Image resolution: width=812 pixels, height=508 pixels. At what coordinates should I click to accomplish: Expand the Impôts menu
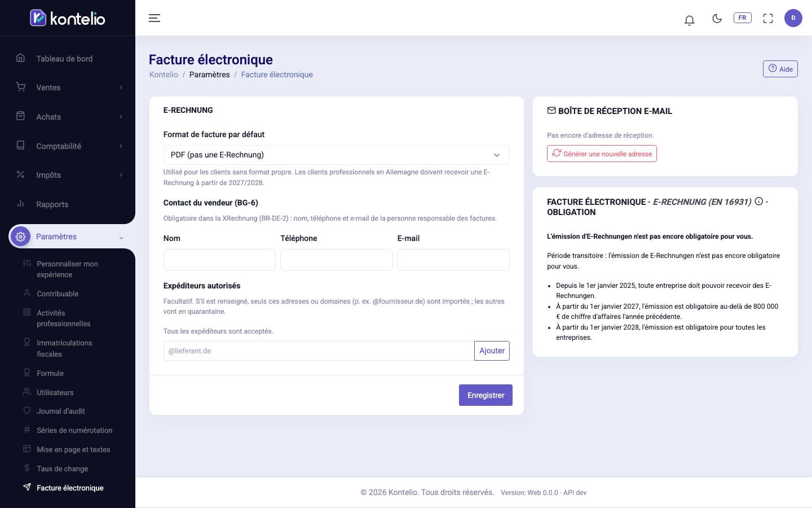pos(68,175)
